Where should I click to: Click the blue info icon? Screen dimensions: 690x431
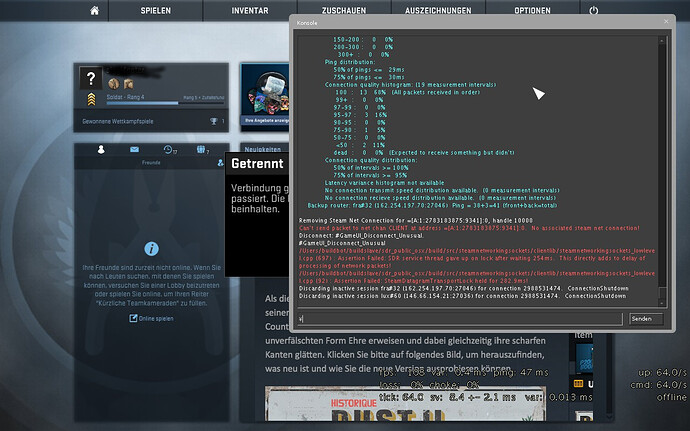coord(150,248)
